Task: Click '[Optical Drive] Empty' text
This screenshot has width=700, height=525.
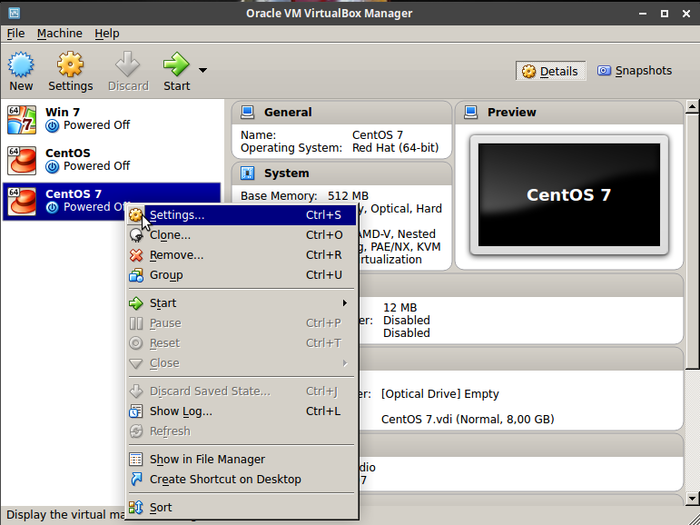Action: pos(440,394)
